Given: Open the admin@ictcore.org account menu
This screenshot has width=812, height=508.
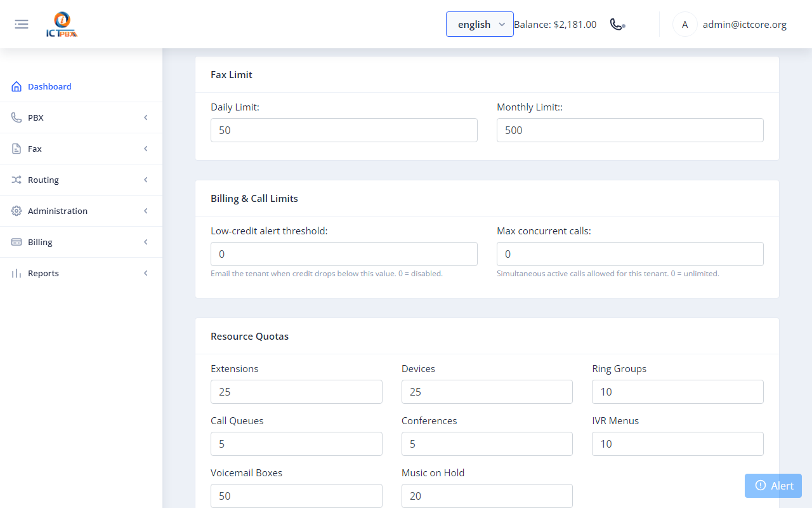Looking at the screenshot, I should [x=745, y=25].
